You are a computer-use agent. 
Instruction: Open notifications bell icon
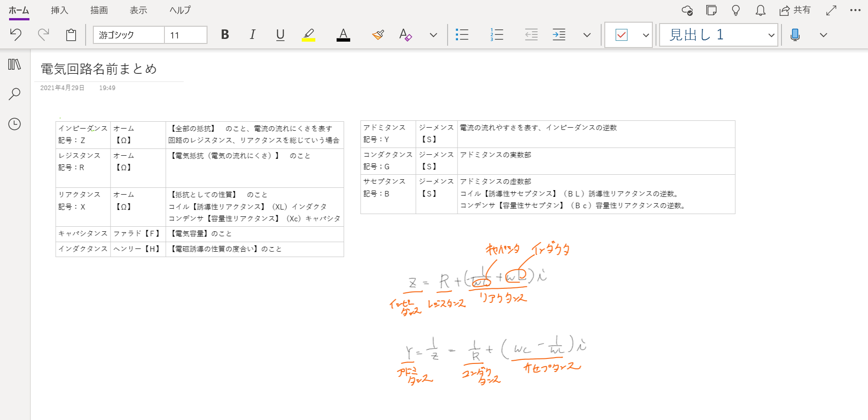760,10
